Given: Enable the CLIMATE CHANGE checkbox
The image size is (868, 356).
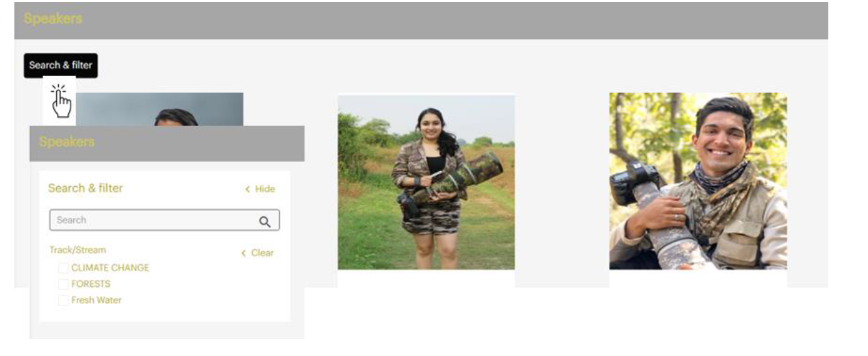Looking at the screenshot, I should tap(63, 268).
